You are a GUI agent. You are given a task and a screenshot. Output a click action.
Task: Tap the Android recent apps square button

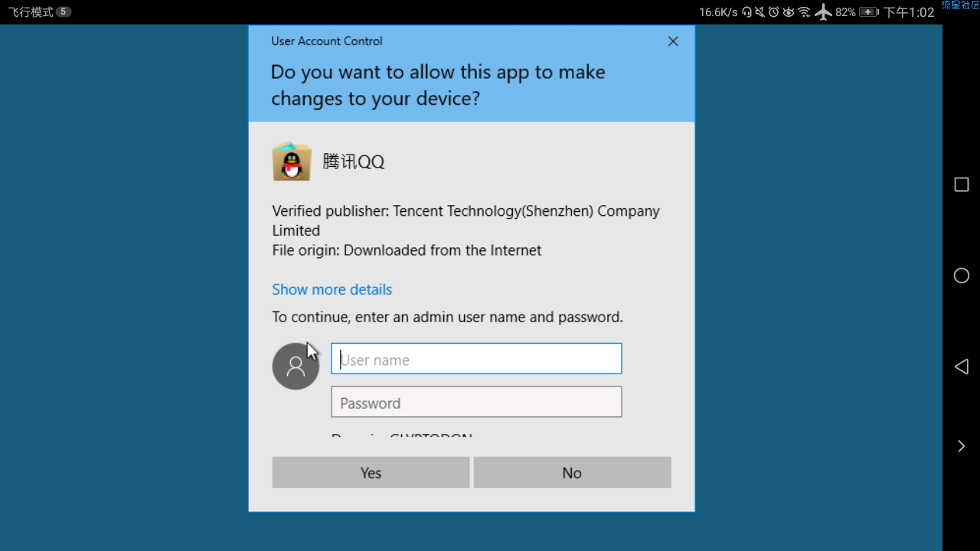point(962,184)
